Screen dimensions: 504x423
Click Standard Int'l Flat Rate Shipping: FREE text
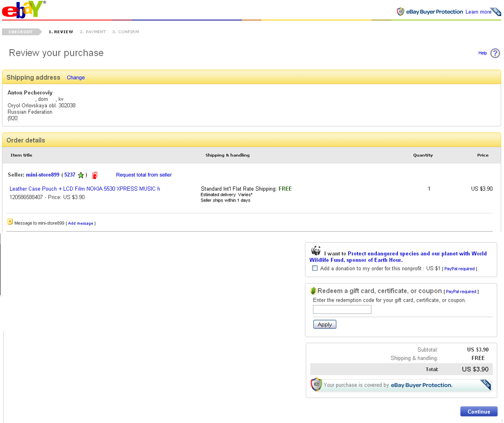246,189
